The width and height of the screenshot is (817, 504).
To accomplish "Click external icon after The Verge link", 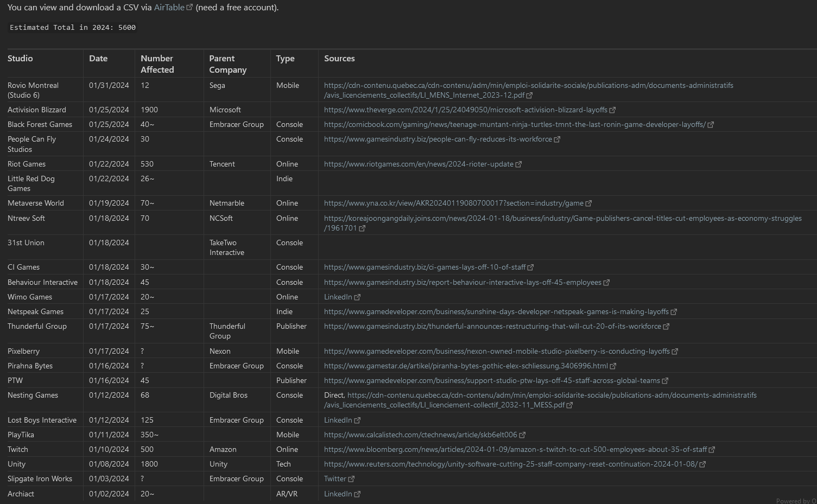I will click(612, 110).
